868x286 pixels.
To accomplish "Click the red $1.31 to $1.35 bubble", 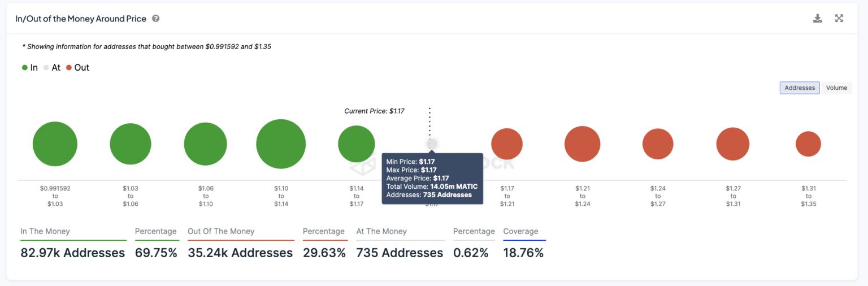I will [x=808, y=144].
